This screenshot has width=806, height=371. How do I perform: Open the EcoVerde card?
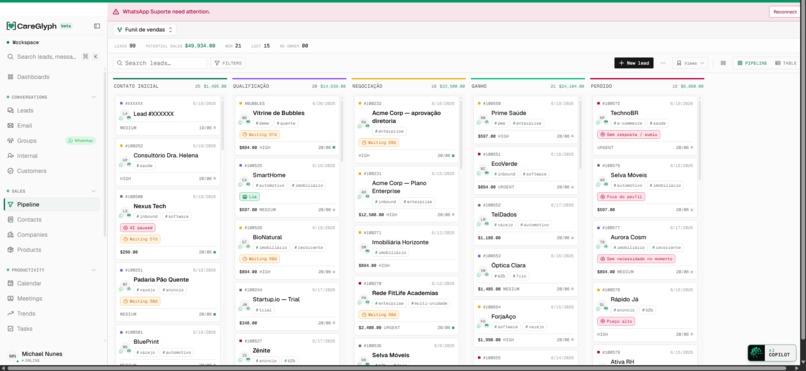[525, 171]
